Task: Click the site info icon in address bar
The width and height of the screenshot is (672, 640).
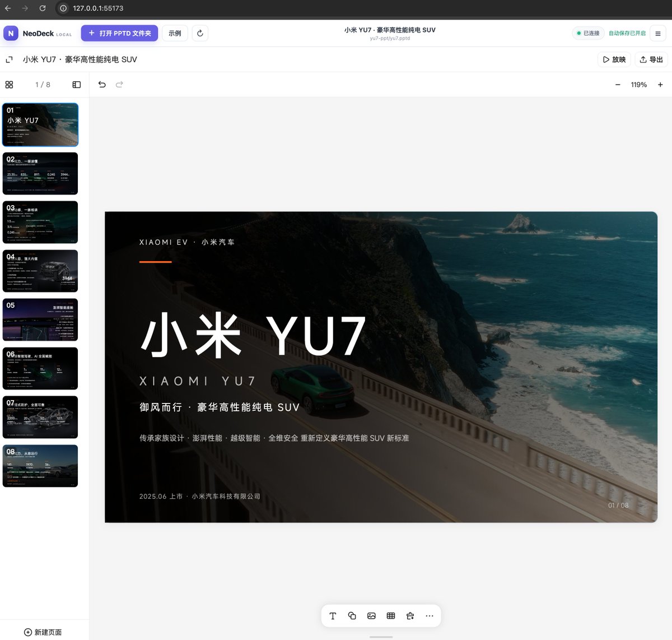Action: coord(63,8)
